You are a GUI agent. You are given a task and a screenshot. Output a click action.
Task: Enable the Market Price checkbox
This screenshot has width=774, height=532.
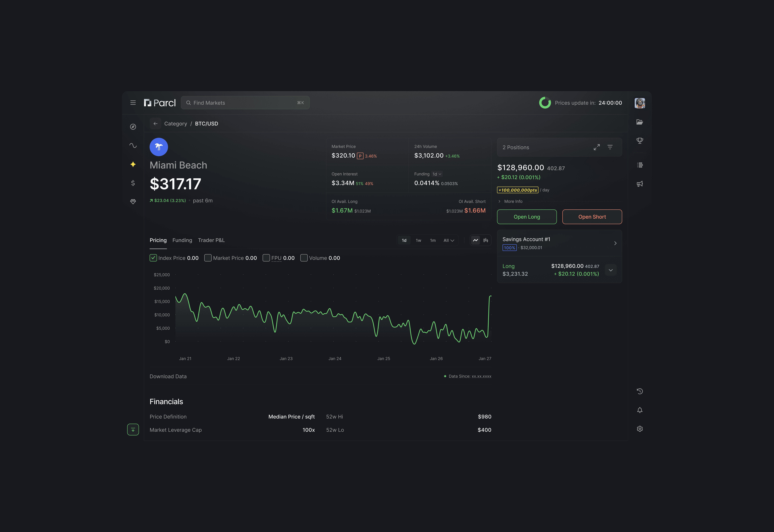pos(208,258)
